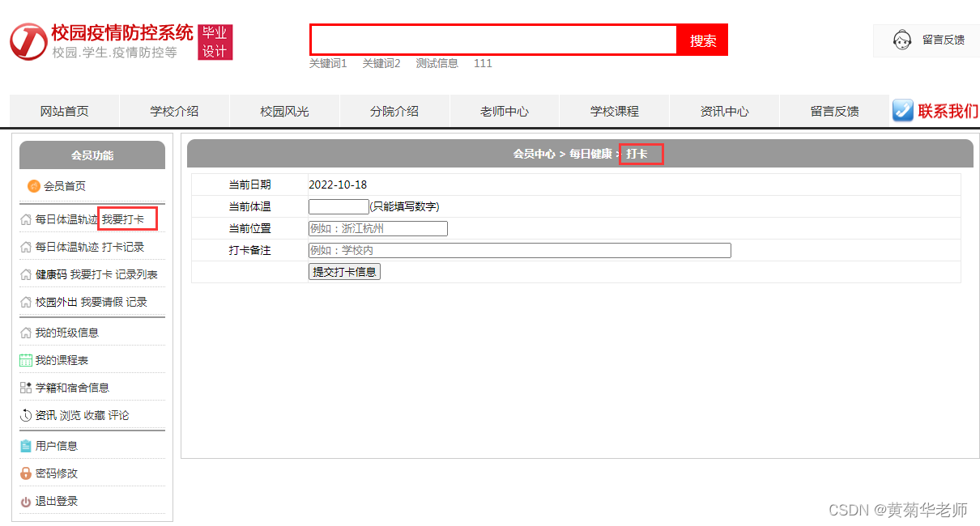This screenshot has width=980, height=526.
Task: Open 我的班级信息 in sidebar
Action: (67, 333)
